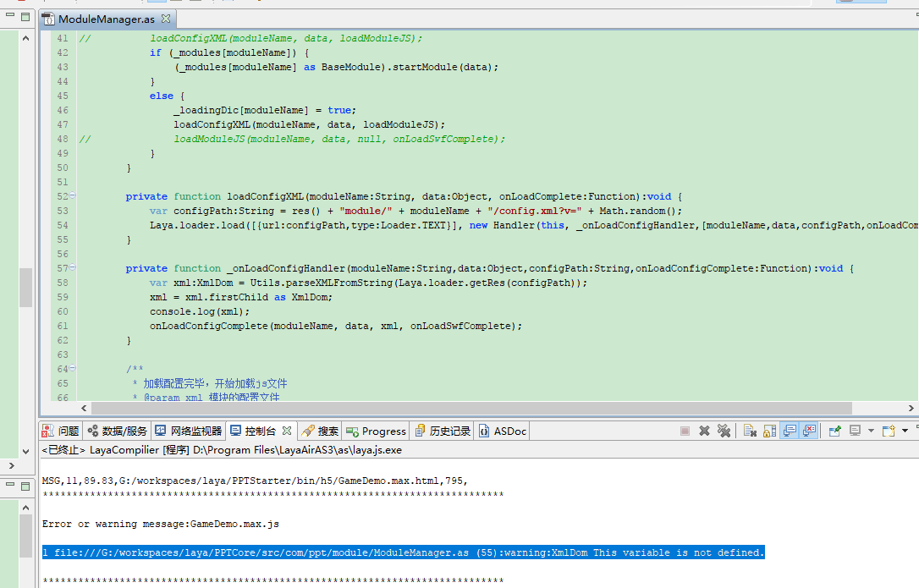This screenshot has height=588, width=919.
Task: Open a new console view
Action: [x=888, y=431]
